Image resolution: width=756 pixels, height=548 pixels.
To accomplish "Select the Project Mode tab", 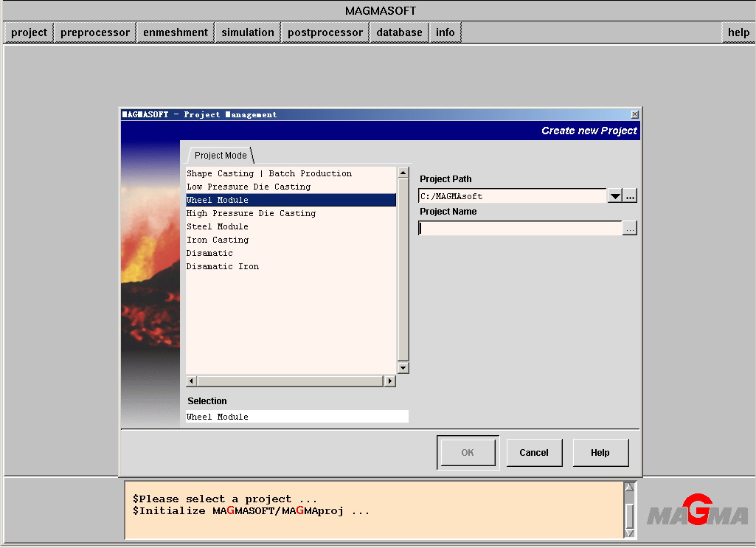I will pos(221,155).
